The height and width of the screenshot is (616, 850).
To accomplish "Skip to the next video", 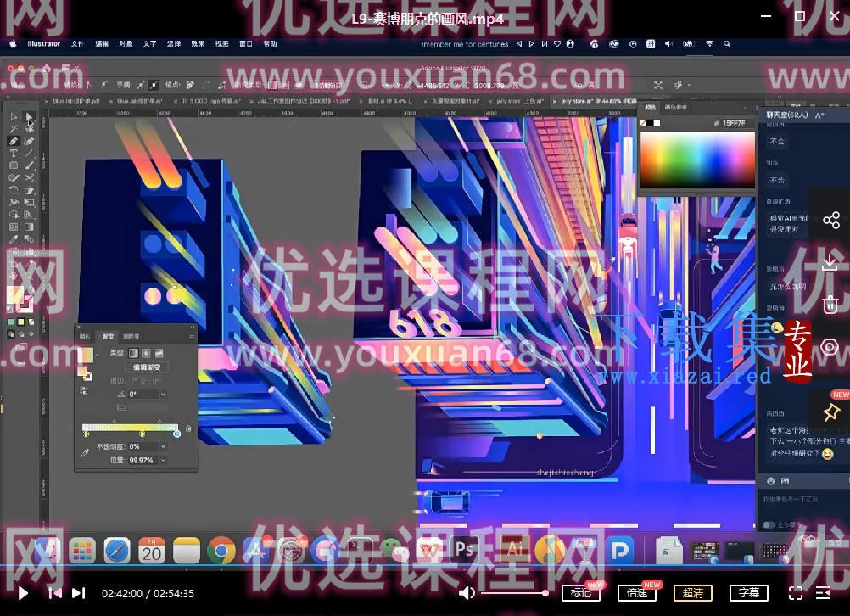I will pyautogui.click(x=79, y=593).
